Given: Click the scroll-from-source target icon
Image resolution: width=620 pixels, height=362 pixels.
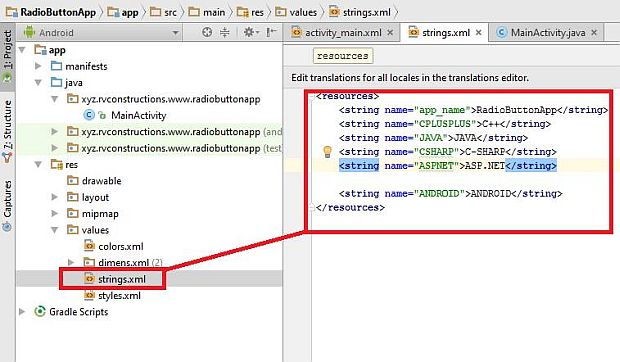Looking at the screenshot, I should [207, 32].
